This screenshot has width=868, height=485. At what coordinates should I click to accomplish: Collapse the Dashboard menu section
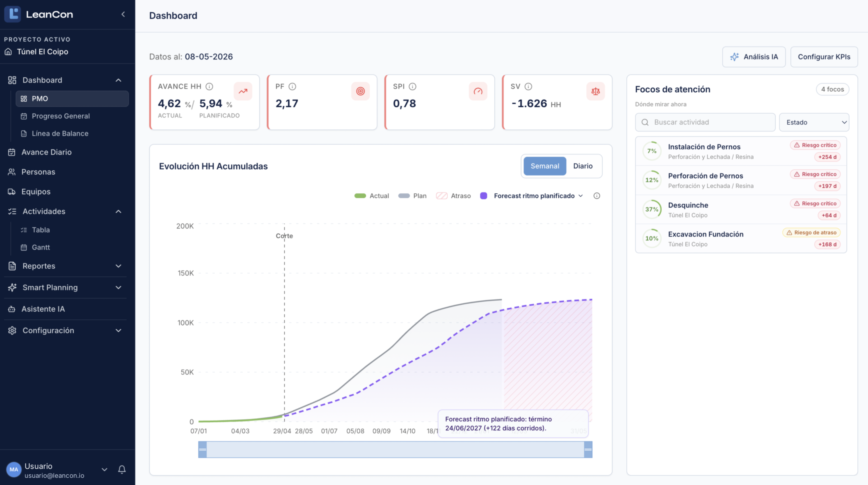(x=118, y=80)
